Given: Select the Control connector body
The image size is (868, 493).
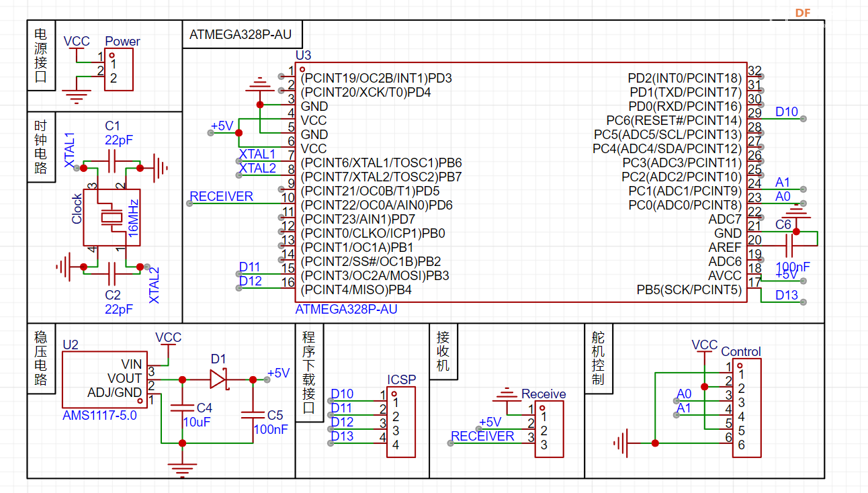Looking at the screenshot, I should 747,408.
